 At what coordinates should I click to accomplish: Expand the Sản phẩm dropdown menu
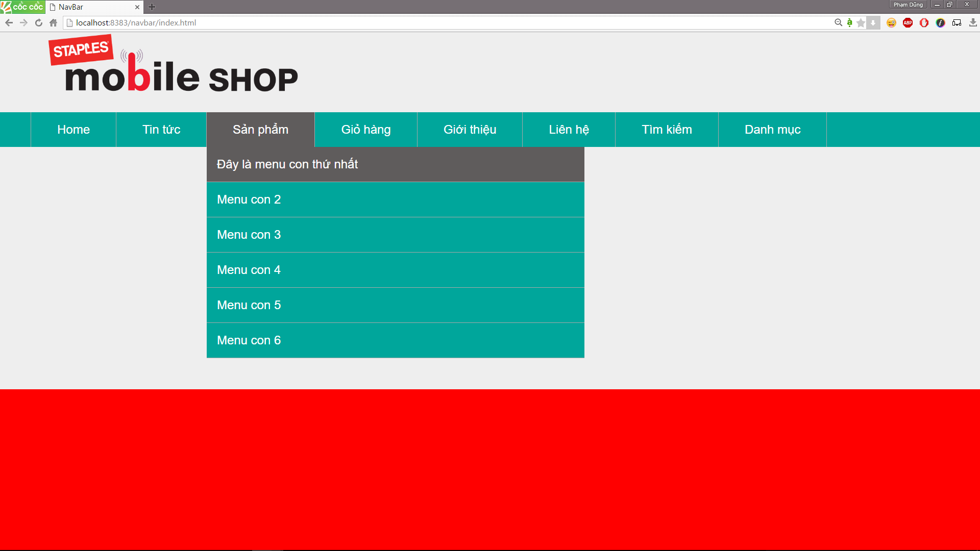point(260,130)
